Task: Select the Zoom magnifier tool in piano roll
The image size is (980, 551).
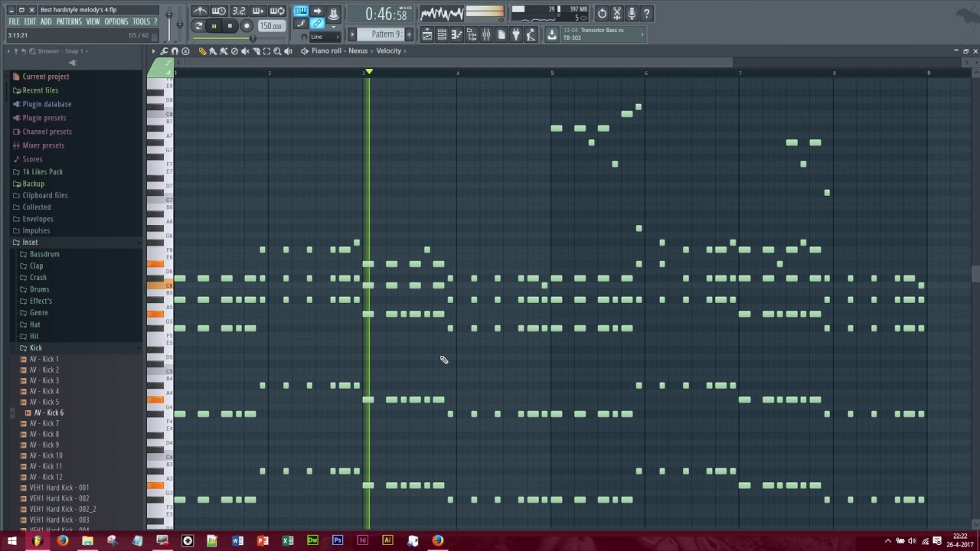Action: pyautogui.click(x=277, y=51)
